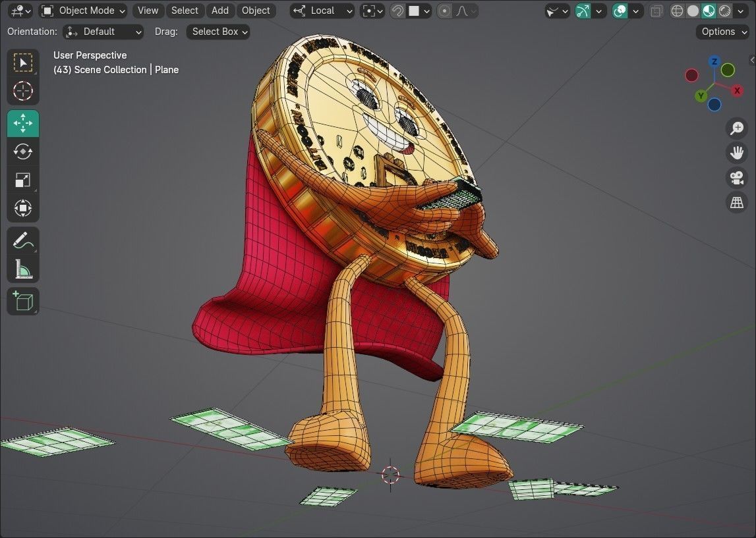This screenshot has width=756, height=538.
Task: Toggle the snap magnet
Action: tap(397, 11)
